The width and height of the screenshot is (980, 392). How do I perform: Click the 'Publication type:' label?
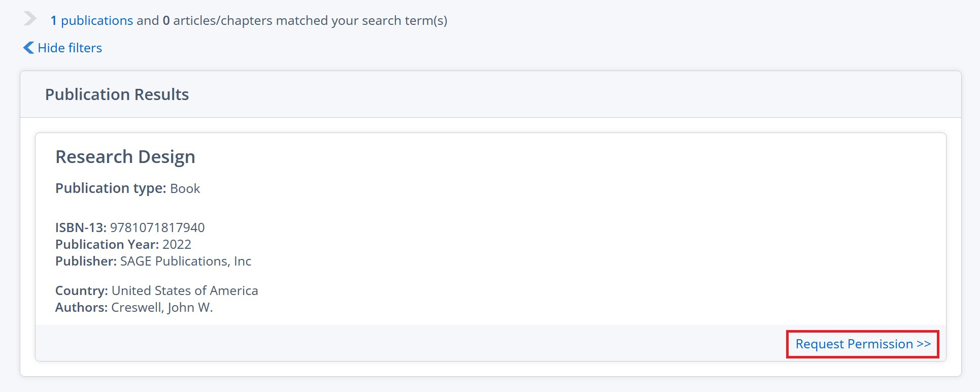tap(111, 188)
